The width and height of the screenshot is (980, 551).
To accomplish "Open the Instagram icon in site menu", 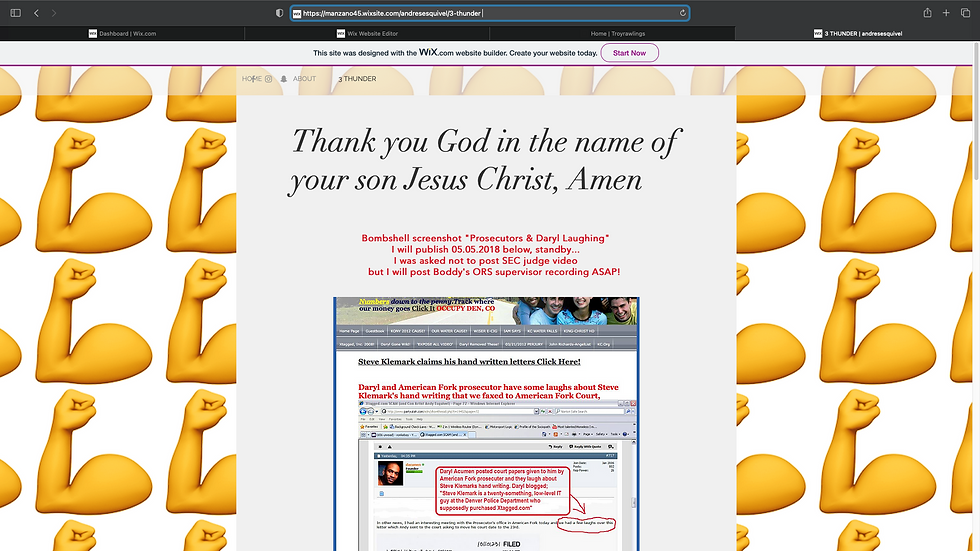I will click(268, 79).
